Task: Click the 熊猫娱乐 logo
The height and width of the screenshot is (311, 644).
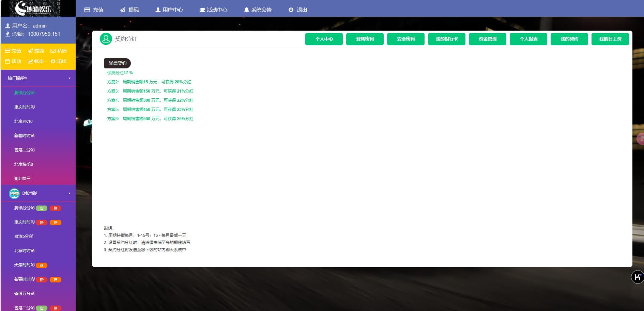Action: click(x=37, y=9)
